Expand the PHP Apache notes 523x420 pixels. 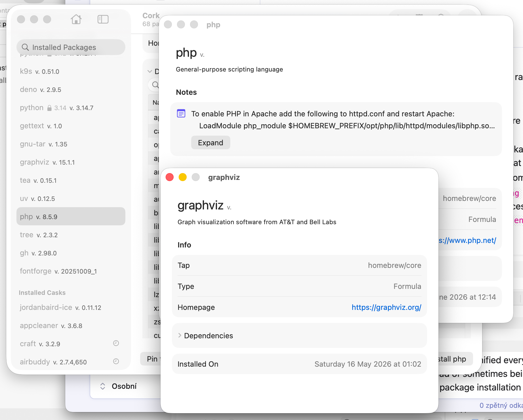[210, 142]
